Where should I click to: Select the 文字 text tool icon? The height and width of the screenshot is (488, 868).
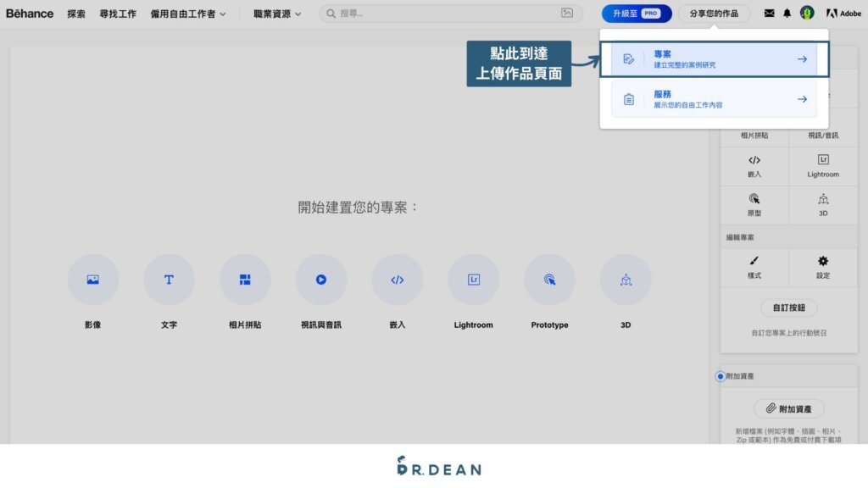170,279
